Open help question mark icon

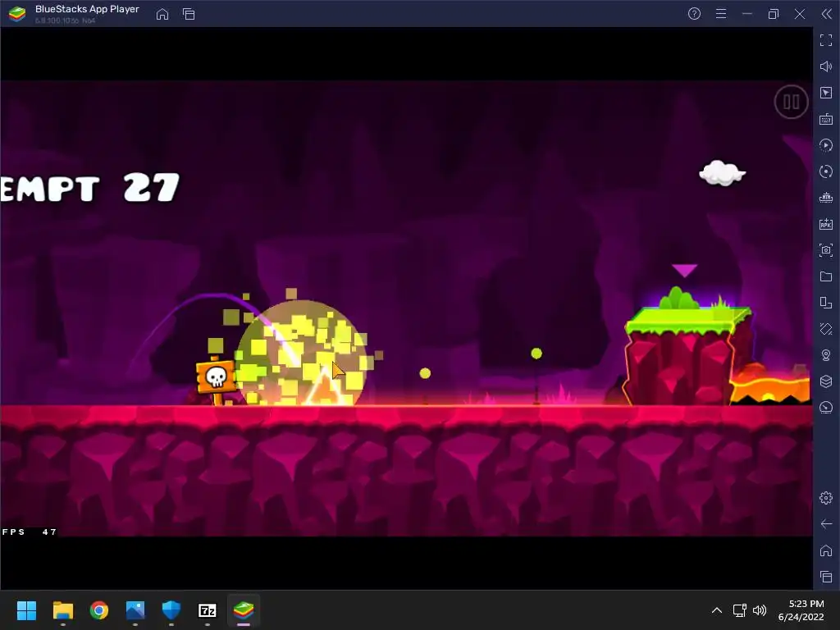point(694,14)
